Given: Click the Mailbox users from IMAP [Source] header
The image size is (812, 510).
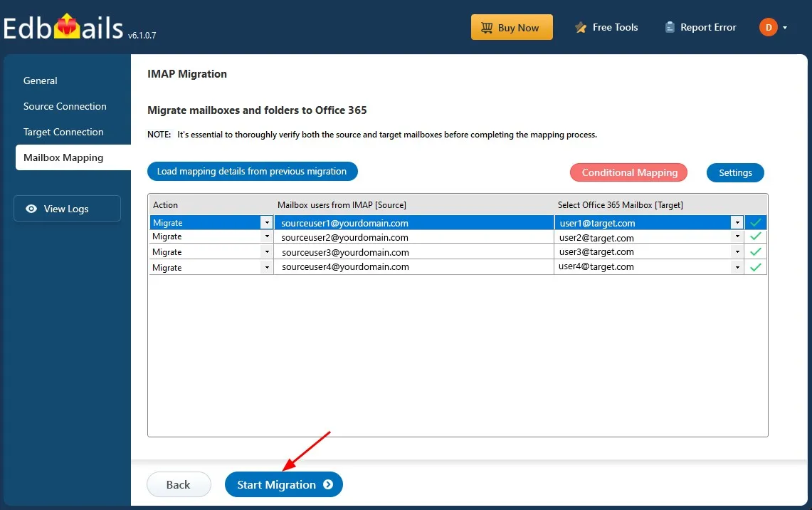Looking at the screenshot, I should [x=342, y=204].
